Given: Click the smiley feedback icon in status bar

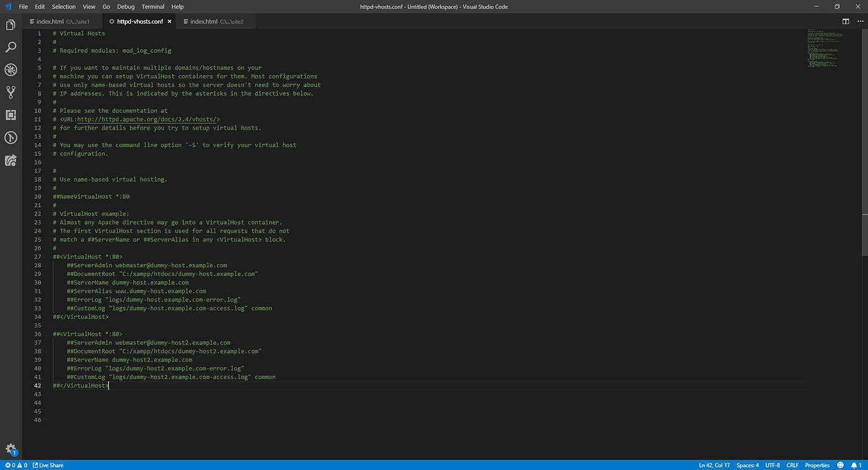Looking at the screenshot, I should (840, 465).
